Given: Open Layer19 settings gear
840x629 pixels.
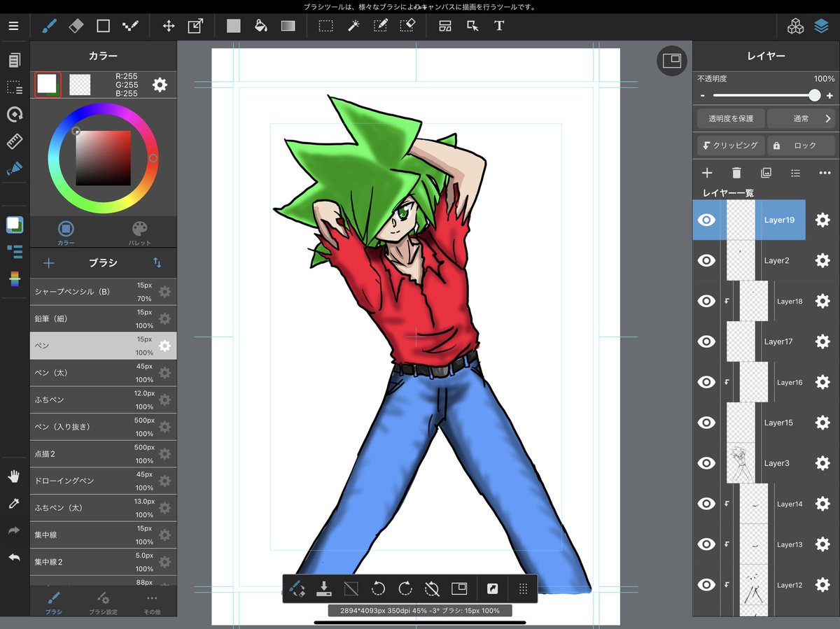Looking at the screenshot, I should pyautogui.click(x=822, y=220).
